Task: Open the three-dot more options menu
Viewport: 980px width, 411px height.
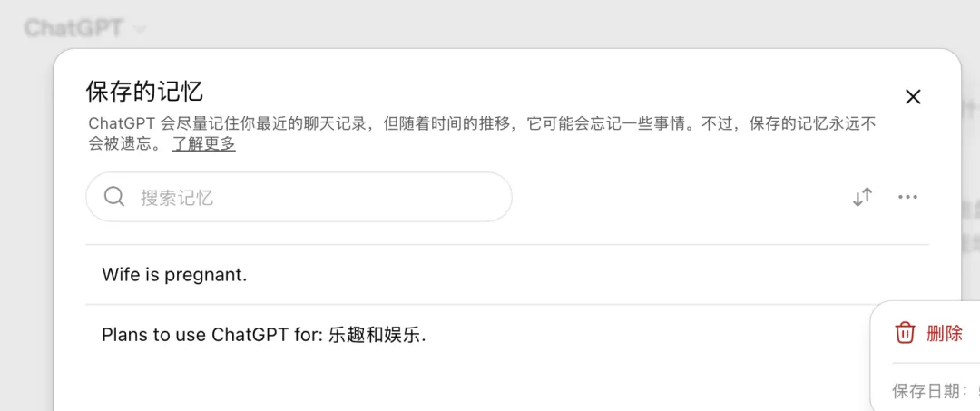Action: pyautogui.click(x=907, y=198)
